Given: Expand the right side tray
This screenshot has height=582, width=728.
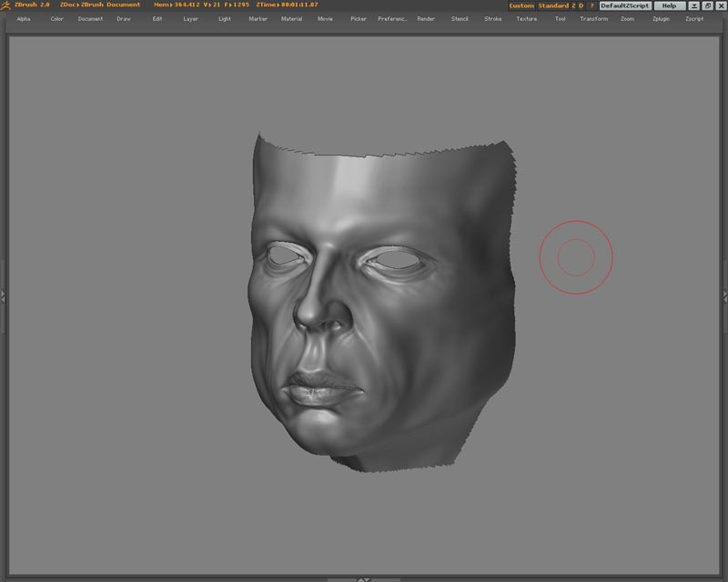Looking at the screenshot, I should tap(724, 296).
